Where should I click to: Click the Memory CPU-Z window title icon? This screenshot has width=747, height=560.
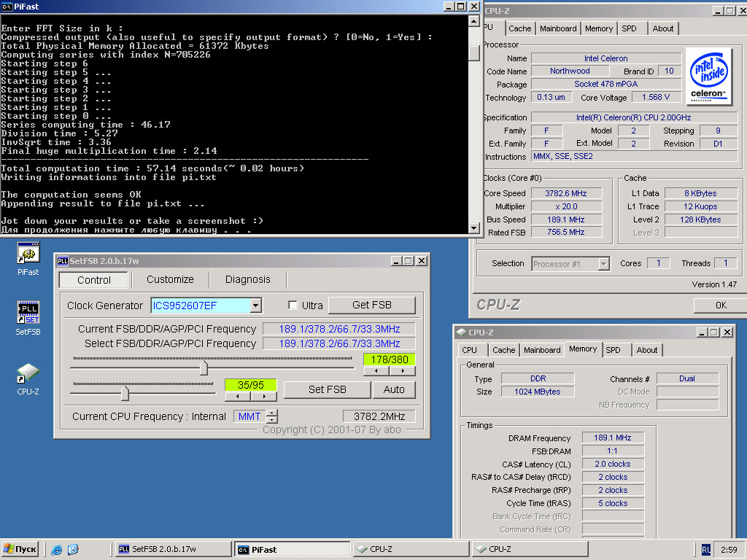coord(461,332)
